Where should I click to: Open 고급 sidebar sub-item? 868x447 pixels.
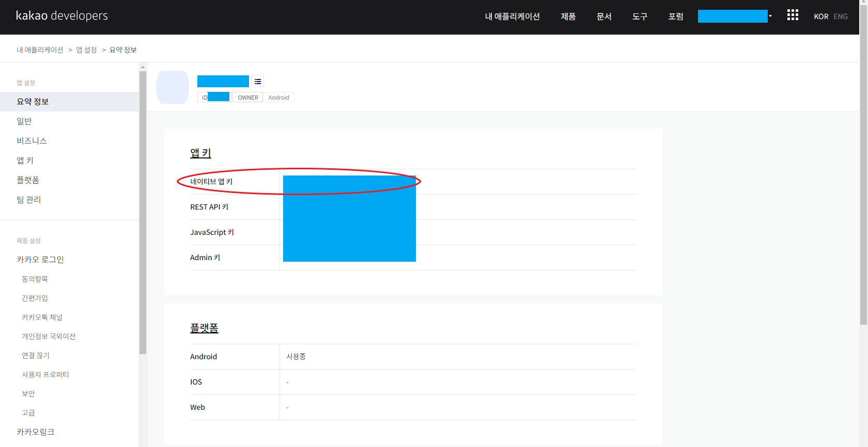click(28, 413)
